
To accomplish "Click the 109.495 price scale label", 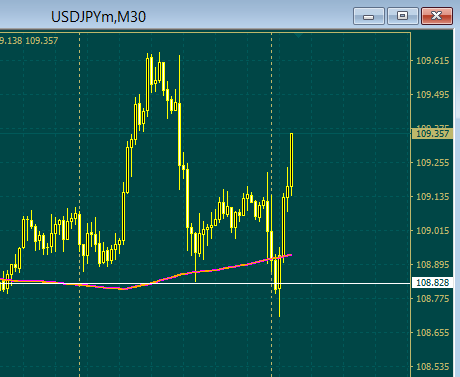I will coord(433,95).
